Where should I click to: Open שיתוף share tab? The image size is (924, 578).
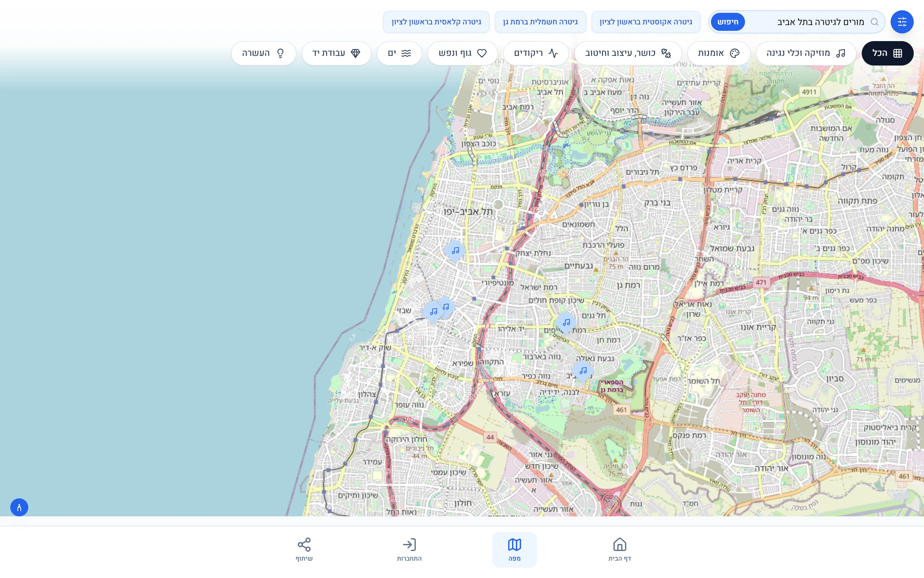[x=304, y=549]
